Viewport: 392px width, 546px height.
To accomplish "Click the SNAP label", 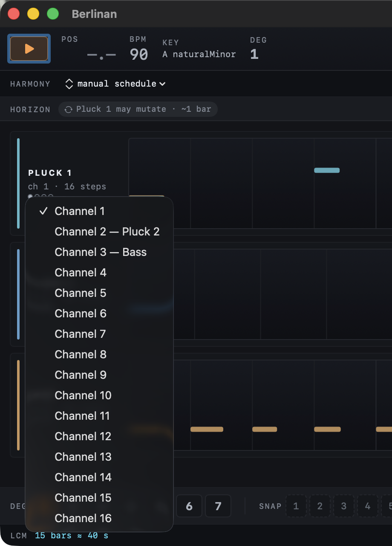I will 270,506.
